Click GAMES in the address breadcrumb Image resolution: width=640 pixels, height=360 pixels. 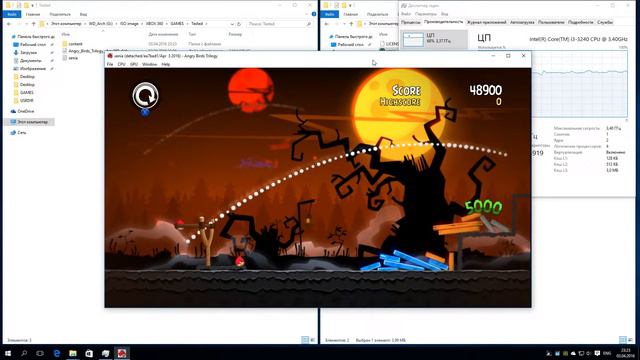tap(177, 24)
